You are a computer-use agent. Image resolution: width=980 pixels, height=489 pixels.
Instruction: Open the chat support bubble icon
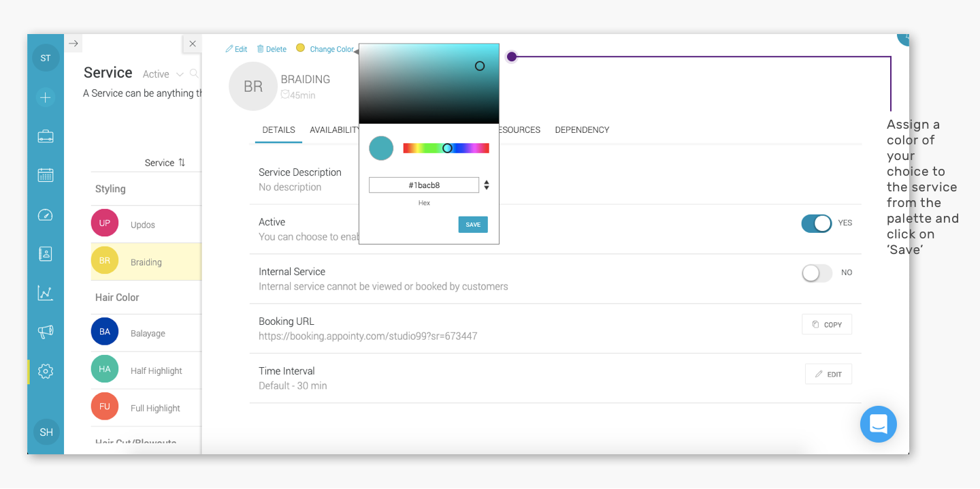879,424
